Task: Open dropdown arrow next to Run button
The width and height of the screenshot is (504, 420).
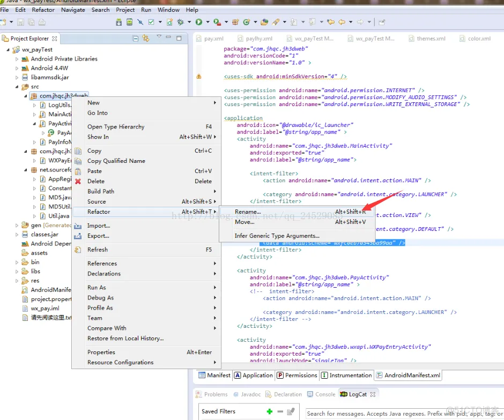Action: [207, 22]
